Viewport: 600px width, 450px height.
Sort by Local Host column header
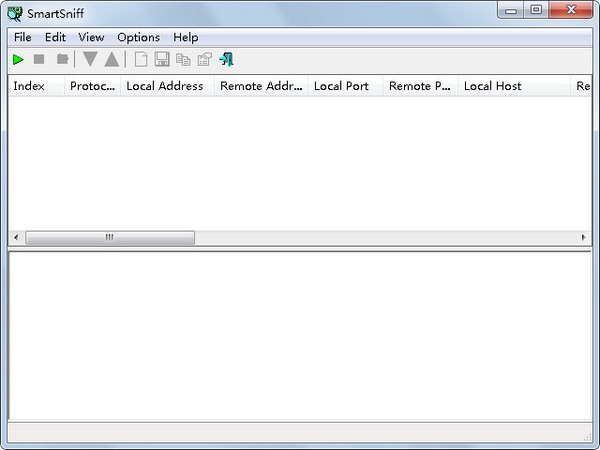pyautogui.click(x=514, y=86)
